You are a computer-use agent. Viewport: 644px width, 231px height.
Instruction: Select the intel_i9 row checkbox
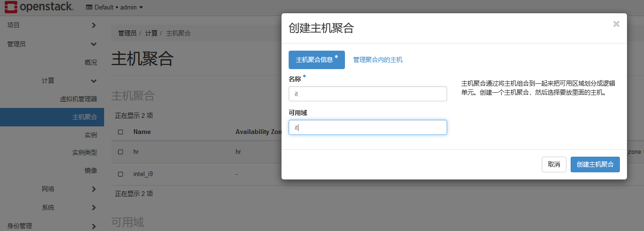pyautogui.click(x=121, y=174)
